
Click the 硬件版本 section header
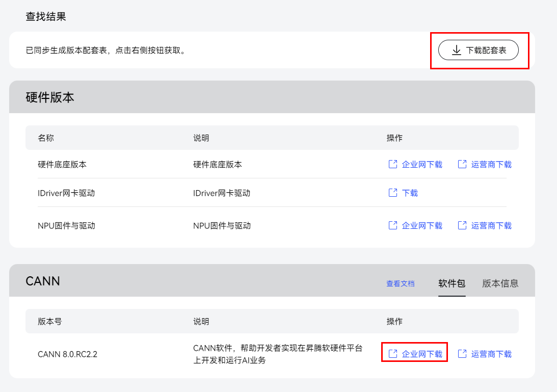point(50,97)
